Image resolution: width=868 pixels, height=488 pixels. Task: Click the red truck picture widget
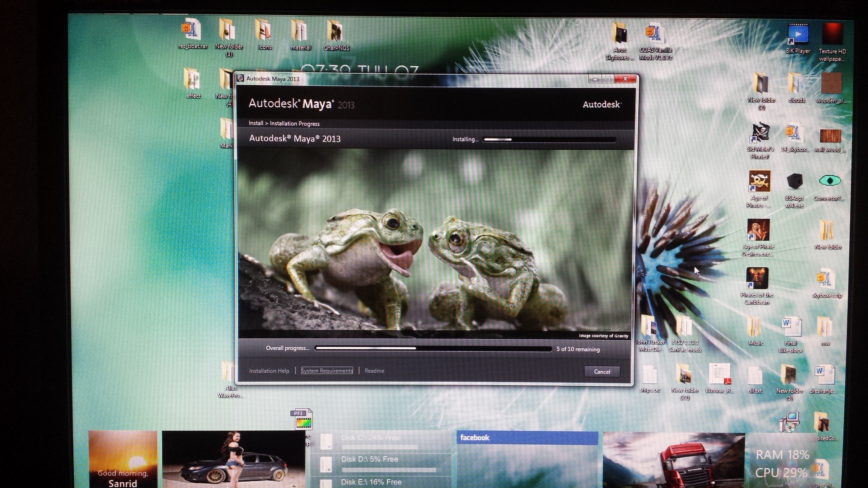click(x=674, y=460)
